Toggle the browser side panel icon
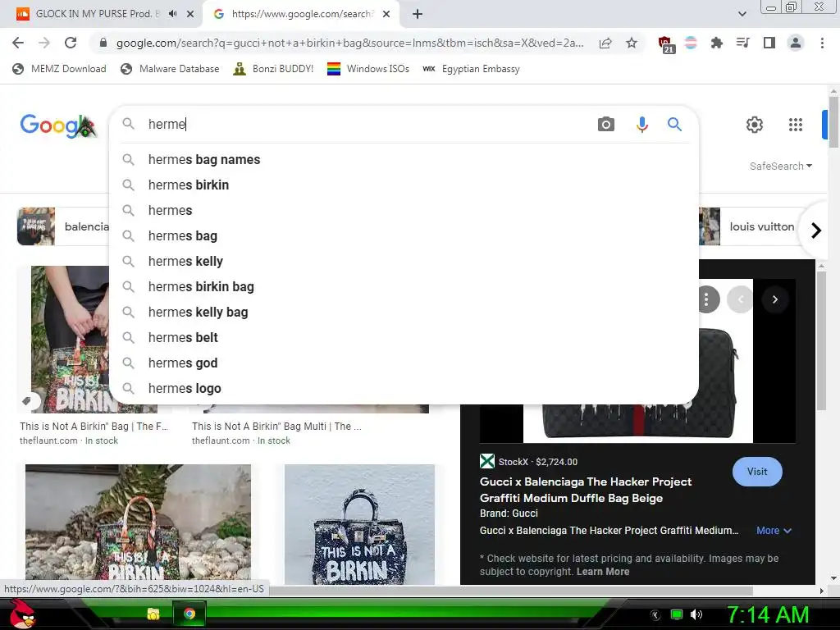840x630 pixels. (769, 43)
